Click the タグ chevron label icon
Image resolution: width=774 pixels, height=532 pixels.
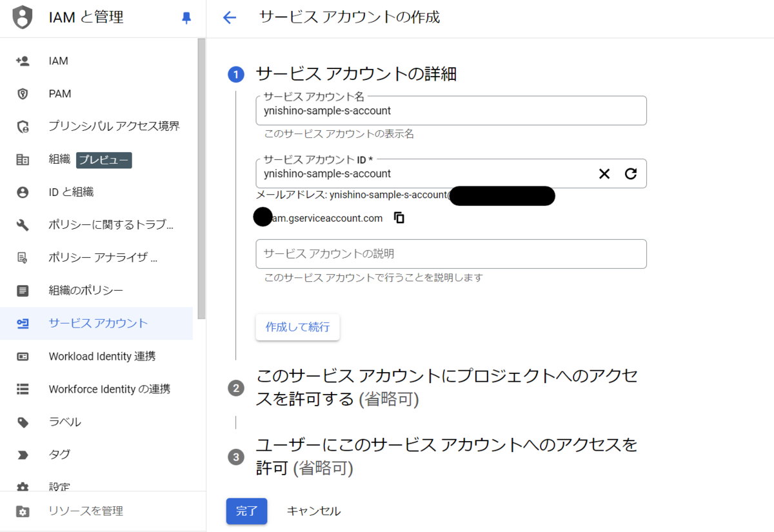point(23,455)
